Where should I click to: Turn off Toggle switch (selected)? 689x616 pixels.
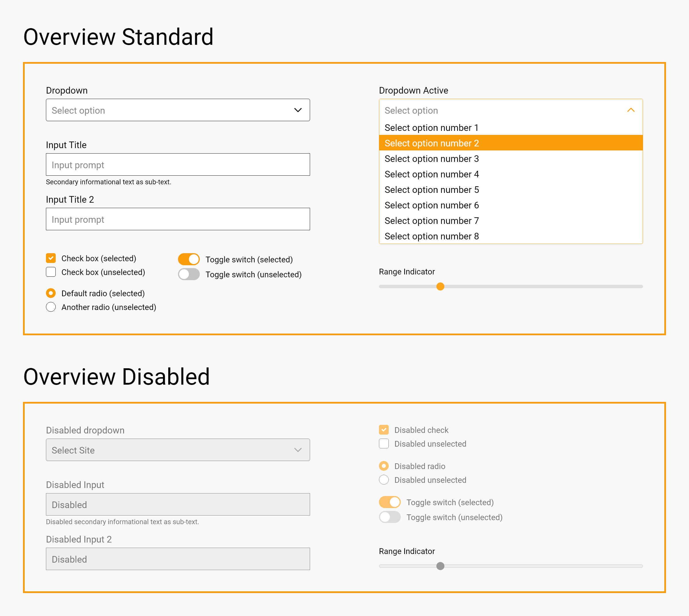pyautogui.click(x=189, y=259)
